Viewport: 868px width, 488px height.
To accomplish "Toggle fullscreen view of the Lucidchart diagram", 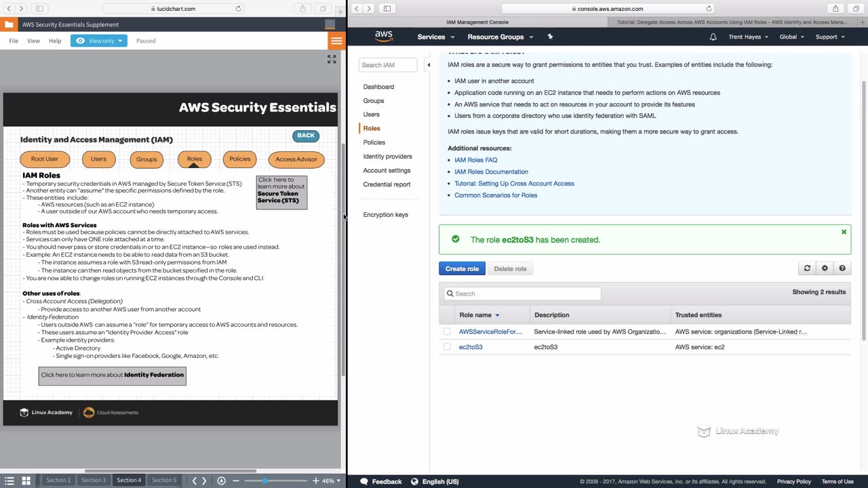I will (332, 60).
